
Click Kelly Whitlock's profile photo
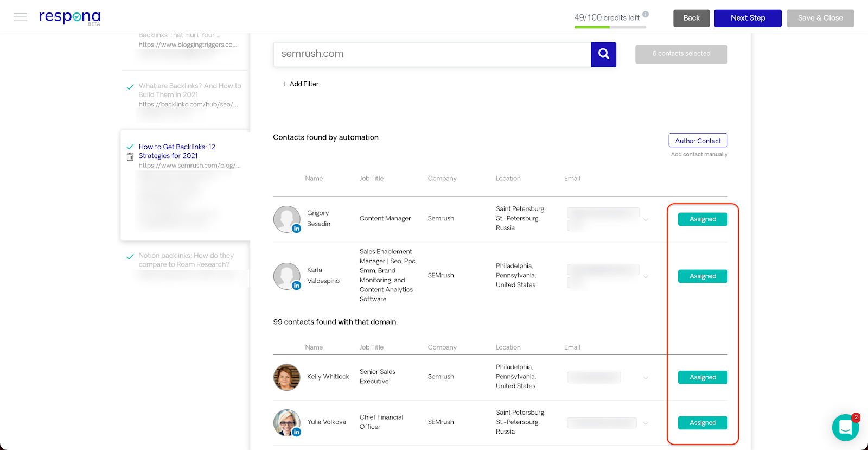pos(286,377)
